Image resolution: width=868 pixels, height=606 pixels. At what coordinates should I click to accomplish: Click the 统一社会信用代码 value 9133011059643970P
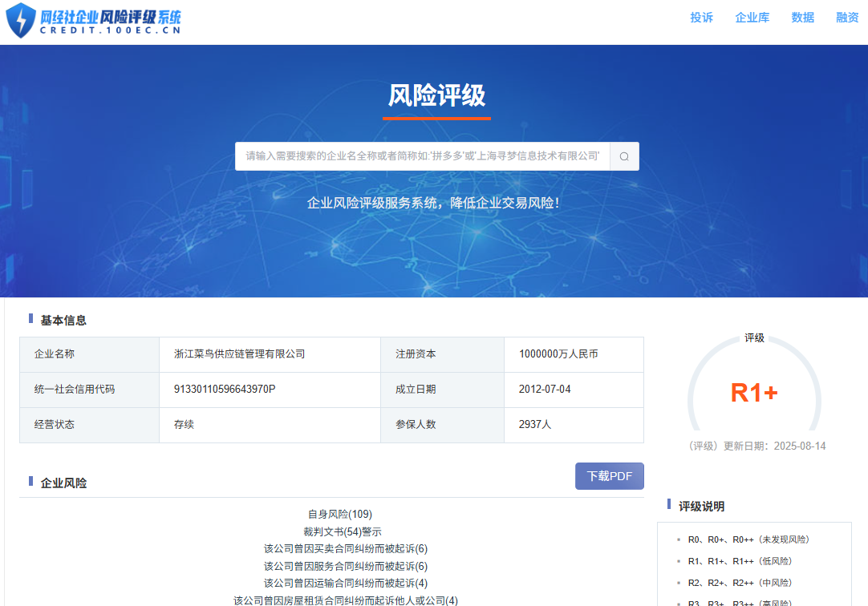click(225, 390)
